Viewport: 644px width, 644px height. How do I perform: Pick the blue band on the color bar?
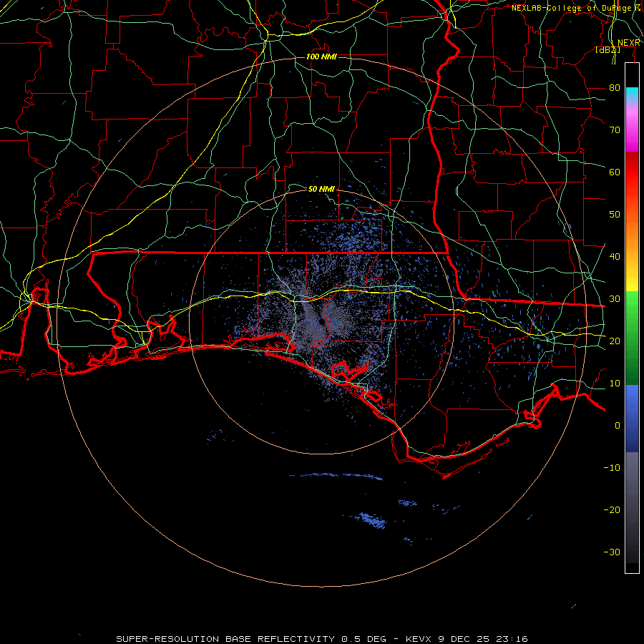tap(632, 418)
